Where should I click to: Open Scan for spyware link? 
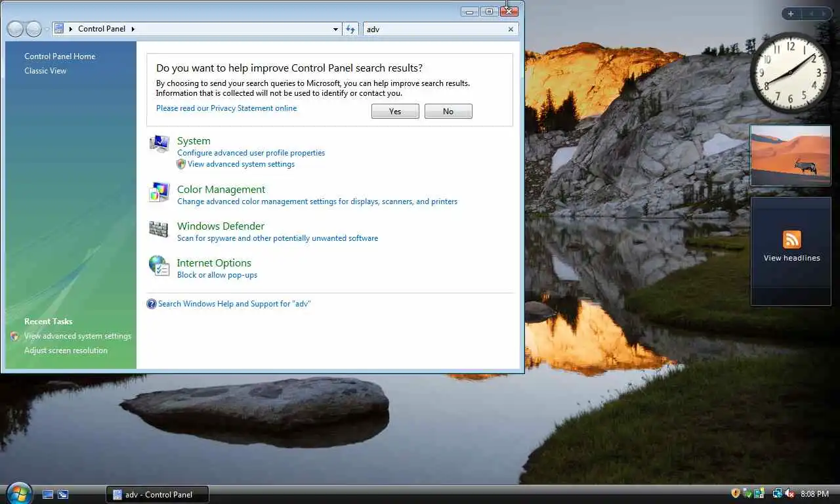tap(278, 238)
